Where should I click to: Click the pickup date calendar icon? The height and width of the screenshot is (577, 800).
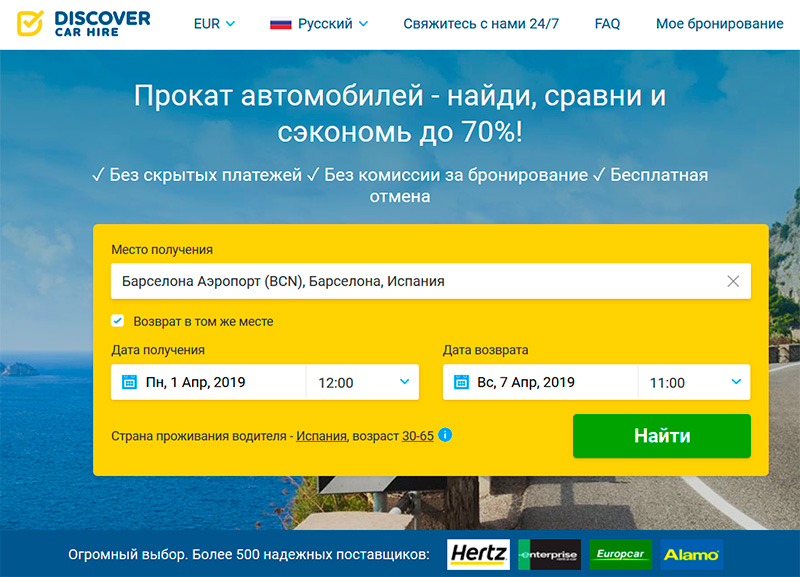(x=129, y=382)
